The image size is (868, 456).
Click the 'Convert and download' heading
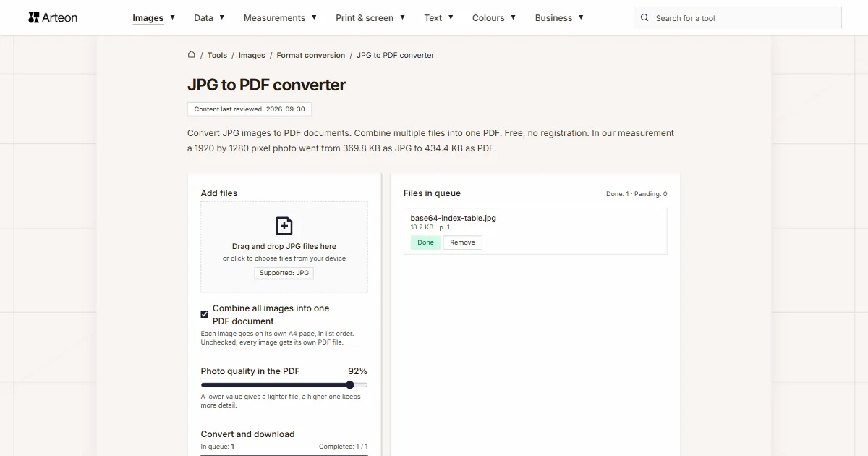click(247, 434)
